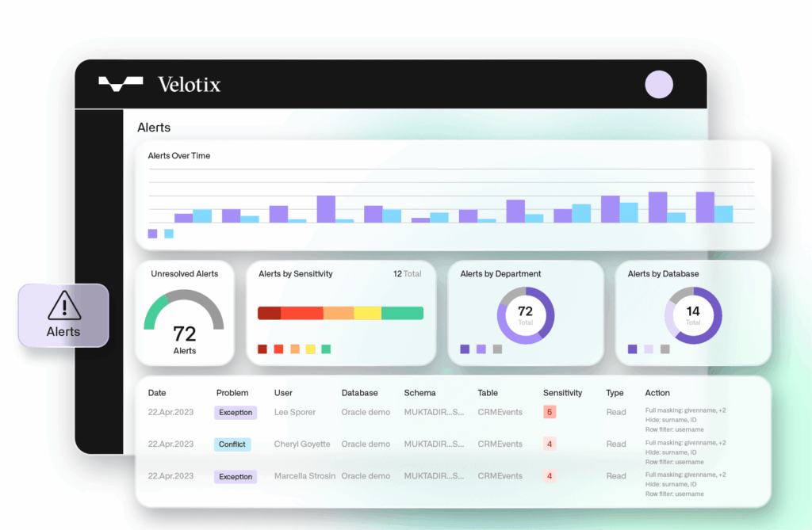This screenshot has height=530, width=812.
Task: Click the gray legend square in Alerts by Database
Action: point(665,349)
